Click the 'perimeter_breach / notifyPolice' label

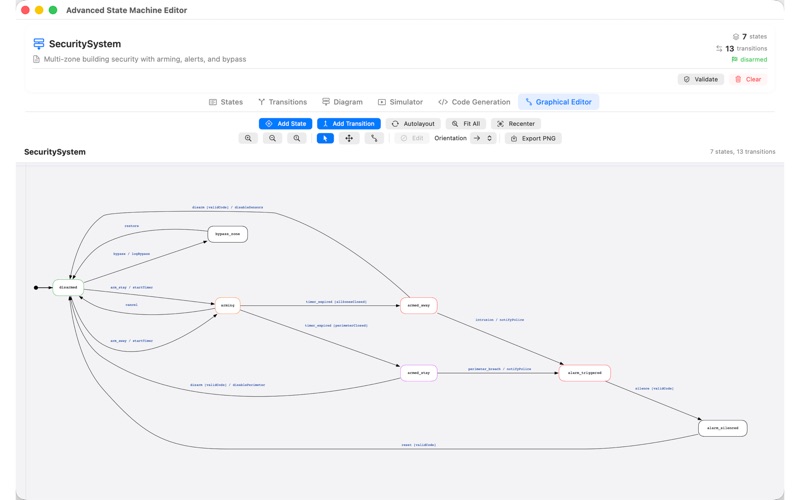point(499,368)
